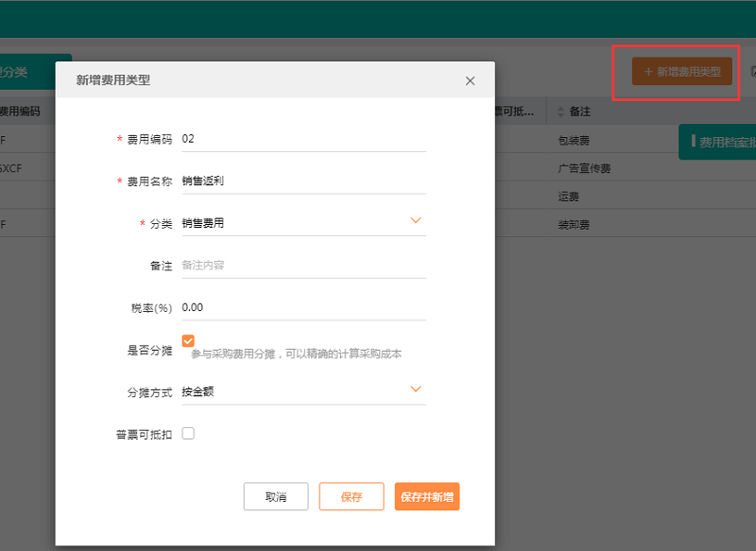This screenshot has width=756, height=551.
Task: Click the 费用名称 field showing 销售返利
Action: [x=303, y=181]
